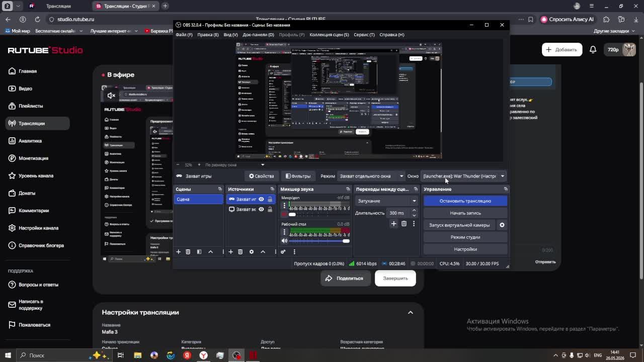The width and height of the screenshot is (644, 362).
Task: Open Фильтры of the selected source
Action: [x=298, y=176]
